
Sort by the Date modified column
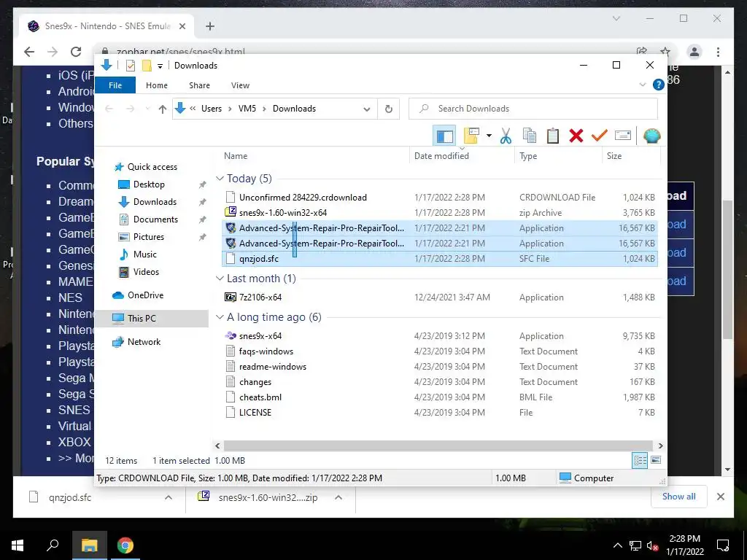point(441,156)
